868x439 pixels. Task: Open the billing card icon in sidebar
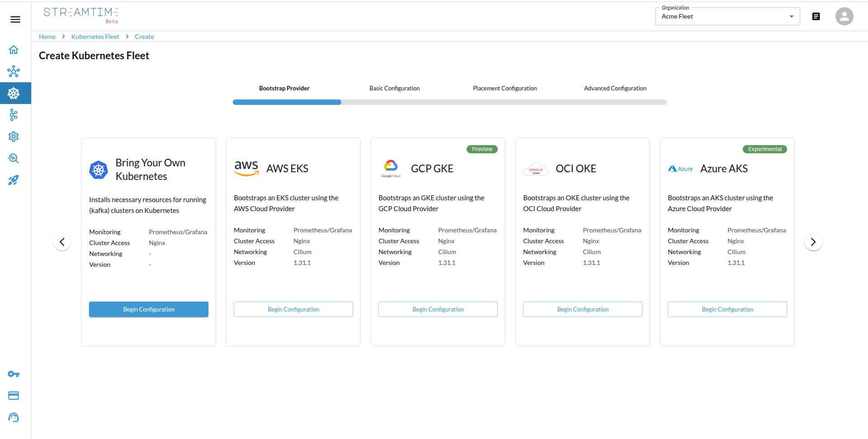[x=14, y=396]
